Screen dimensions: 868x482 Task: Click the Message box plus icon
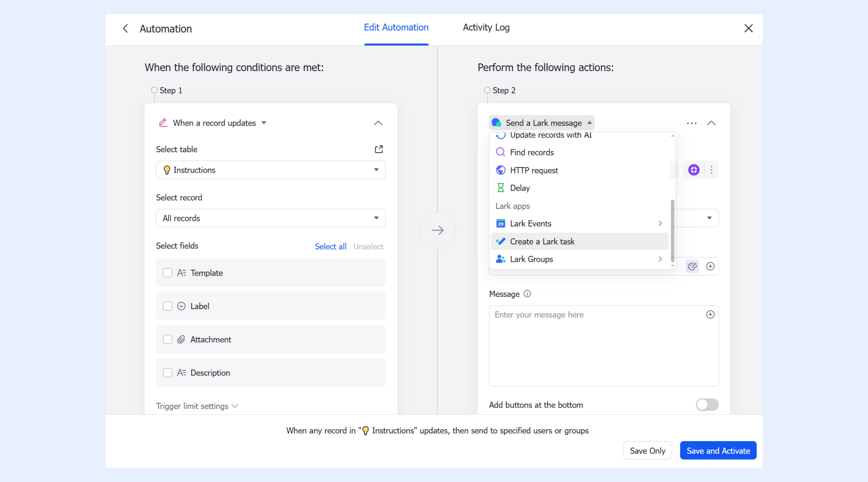tap(710, 315)
